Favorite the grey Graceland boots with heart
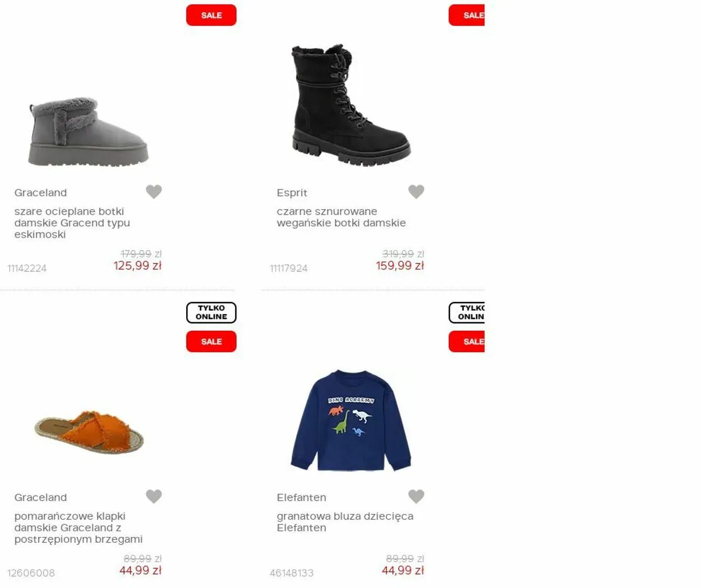The width and height of the screenshot is (701, 588). click(x=154, y=192)
